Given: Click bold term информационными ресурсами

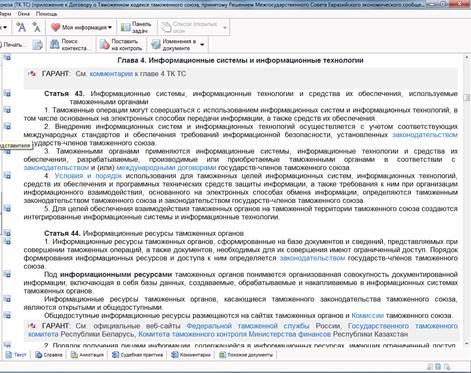Looking at the screenshot, I should (116, 274).
